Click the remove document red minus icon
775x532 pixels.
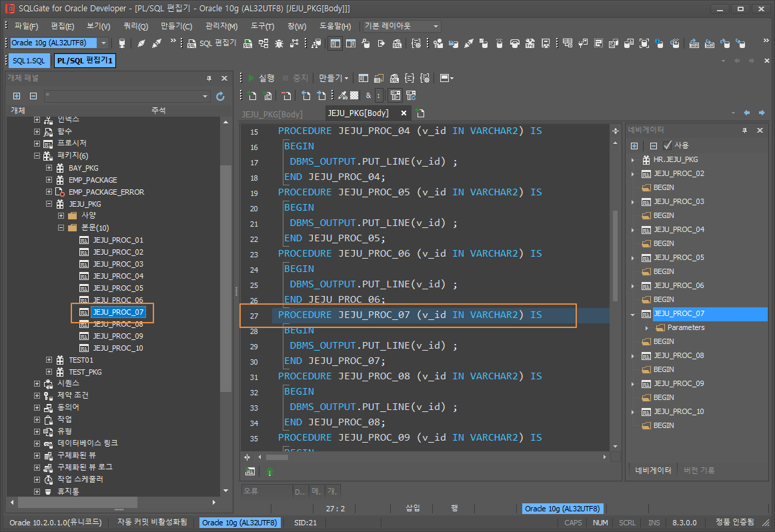click(x=286, y=95)
